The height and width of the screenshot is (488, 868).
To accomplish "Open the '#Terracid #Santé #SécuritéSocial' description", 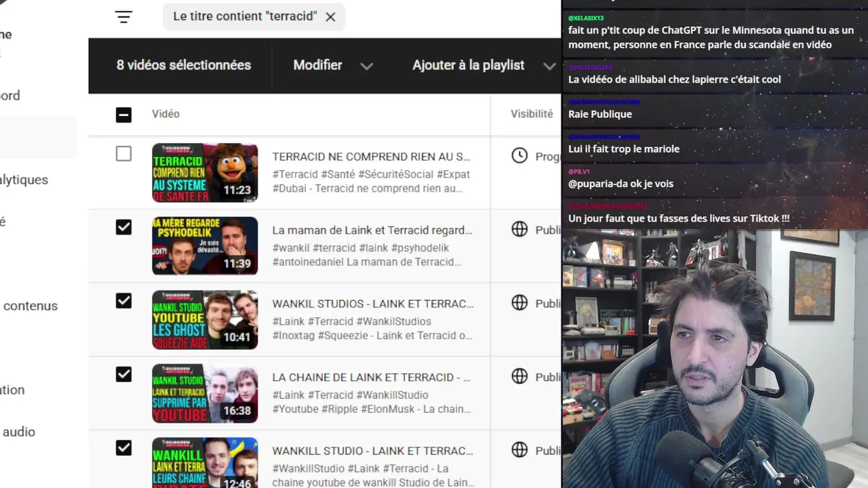I will coord(371,181).
